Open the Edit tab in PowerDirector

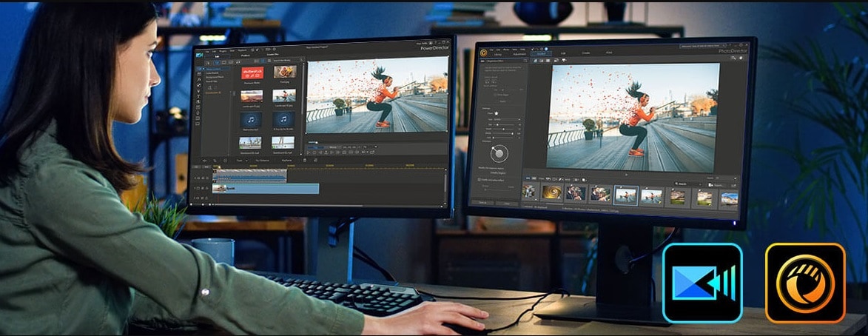[217, 56]
